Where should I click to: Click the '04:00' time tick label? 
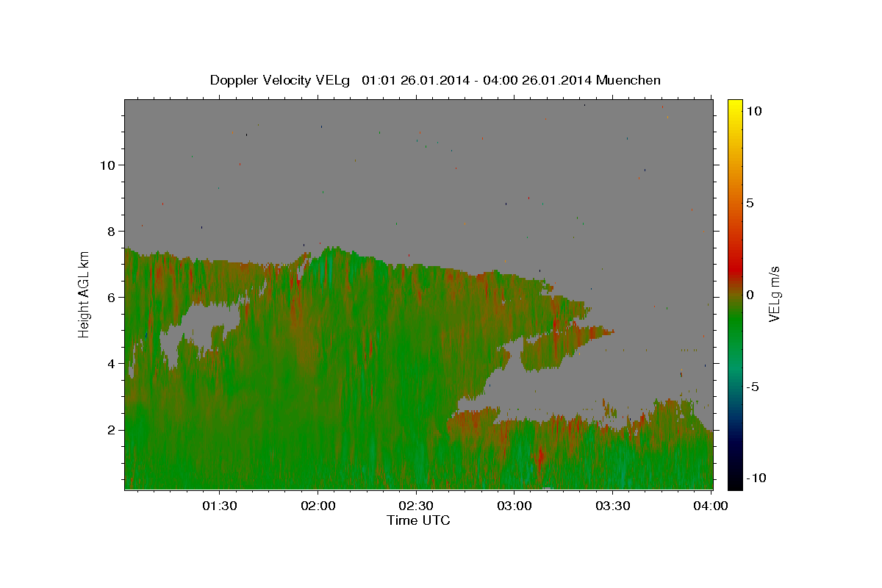click(x=711, y=506)
